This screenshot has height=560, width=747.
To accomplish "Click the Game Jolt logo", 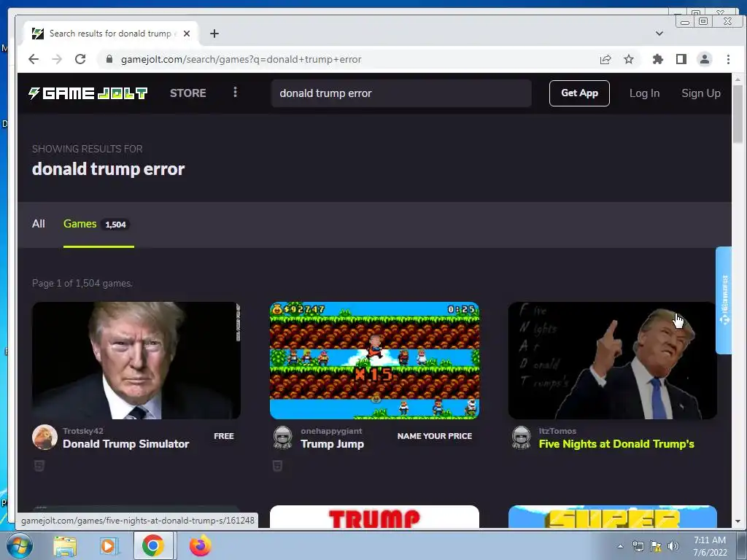I will coord(88,93).
